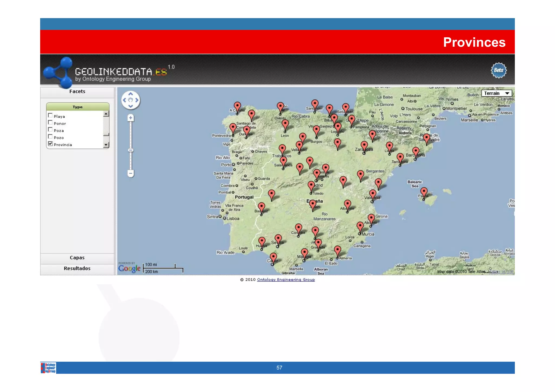
Task: Open the Ontology Engineering Group link
Action: 286,280
